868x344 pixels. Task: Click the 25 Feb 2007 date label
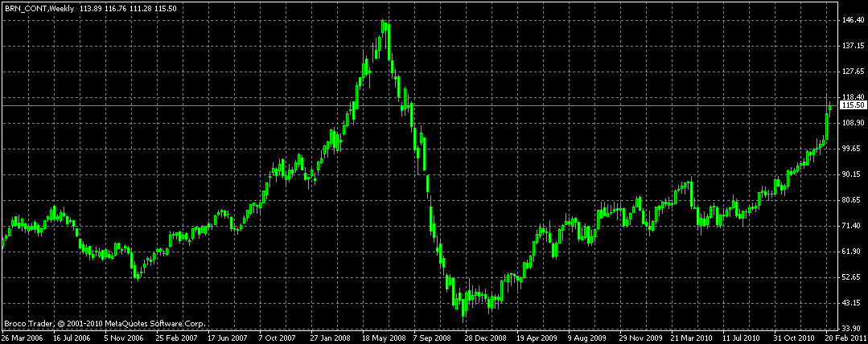coord(177,337)
